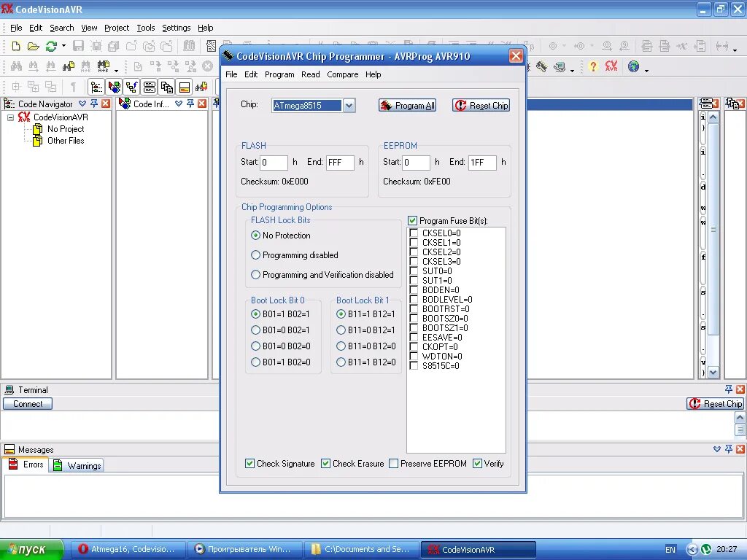This screenshot has height=560, width=747.
Task: Check the S8515C=0 fuse bit
Action: click(414, 366)
